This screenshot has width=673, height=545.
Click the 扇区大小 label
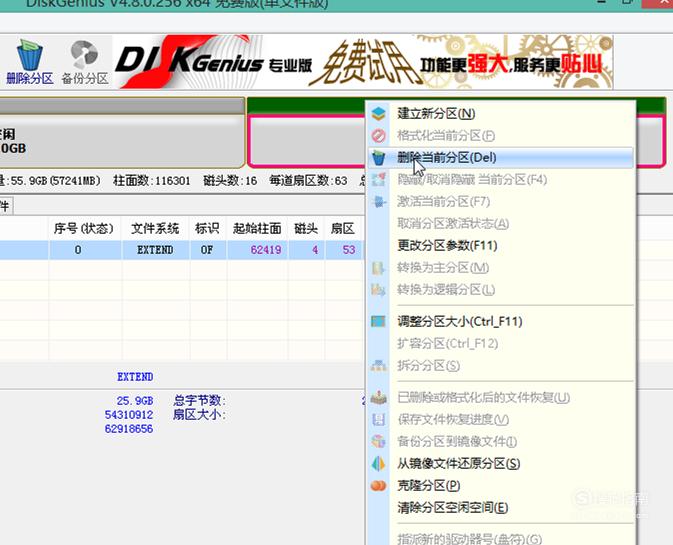pos(200,415)
